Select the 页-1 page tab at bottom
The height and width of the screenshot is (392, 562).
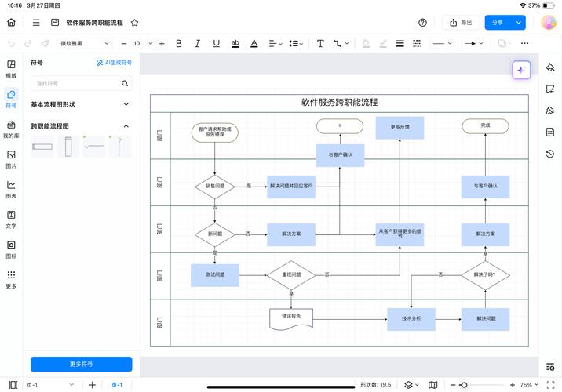117,385
